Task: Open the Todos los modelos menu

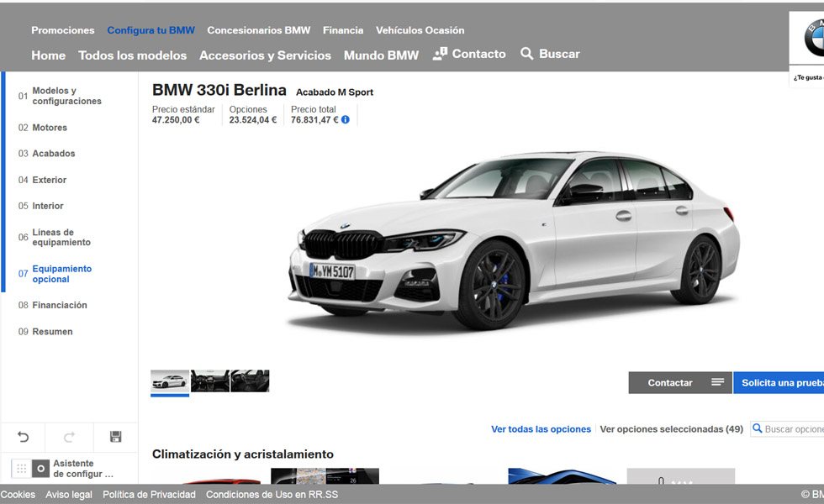Action: 132,55
